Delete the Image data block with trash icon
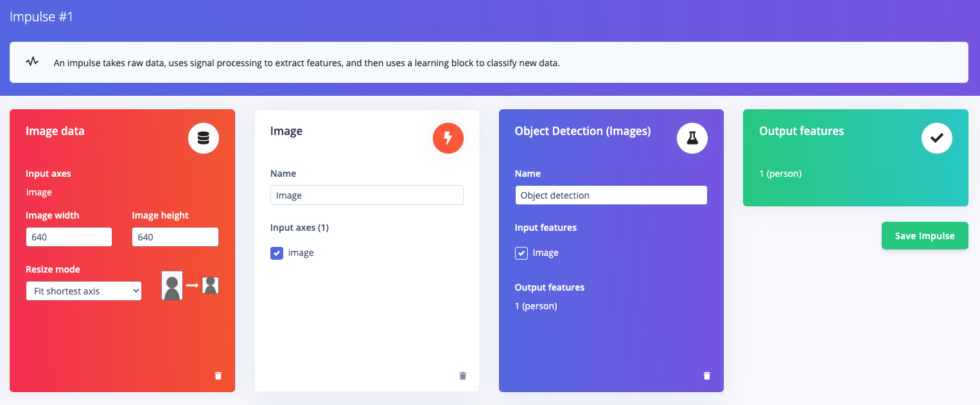Viewport: 980px width, 405px height. pos(218,375)
